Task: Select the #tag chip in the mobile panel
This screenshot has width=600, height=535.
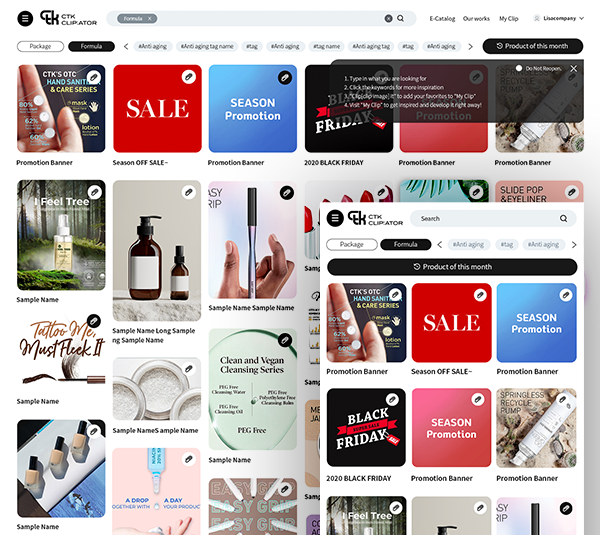Action: (x=507, y=245)
